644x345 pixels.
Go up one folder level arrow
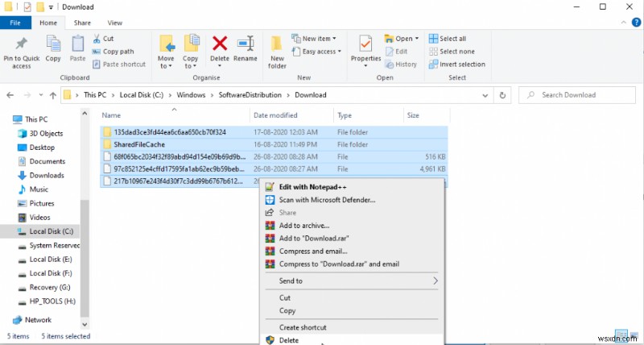(53, 95)
